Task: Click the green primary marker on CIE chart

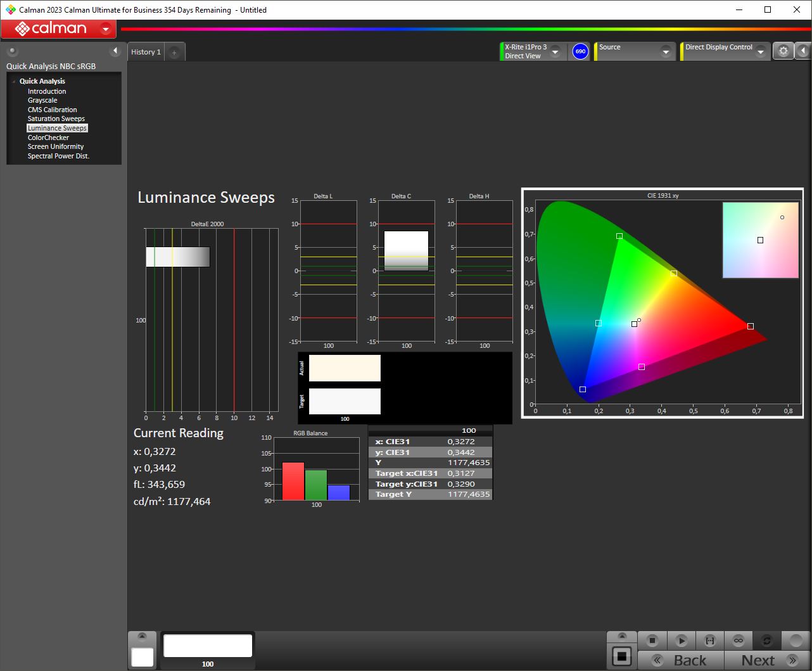Action: click(x=619, y=236)
